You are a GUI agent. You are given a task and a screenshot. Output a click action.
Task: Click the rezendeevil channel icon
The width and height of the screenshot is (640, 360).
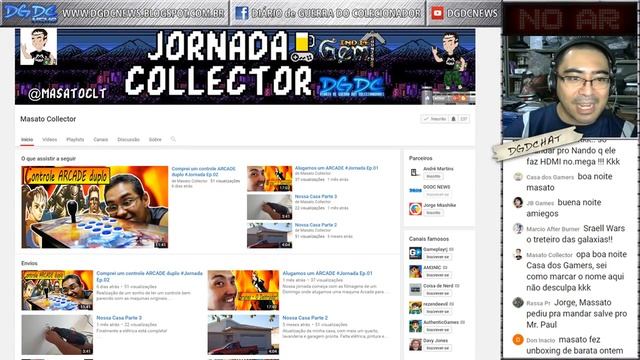click(415, 308)
